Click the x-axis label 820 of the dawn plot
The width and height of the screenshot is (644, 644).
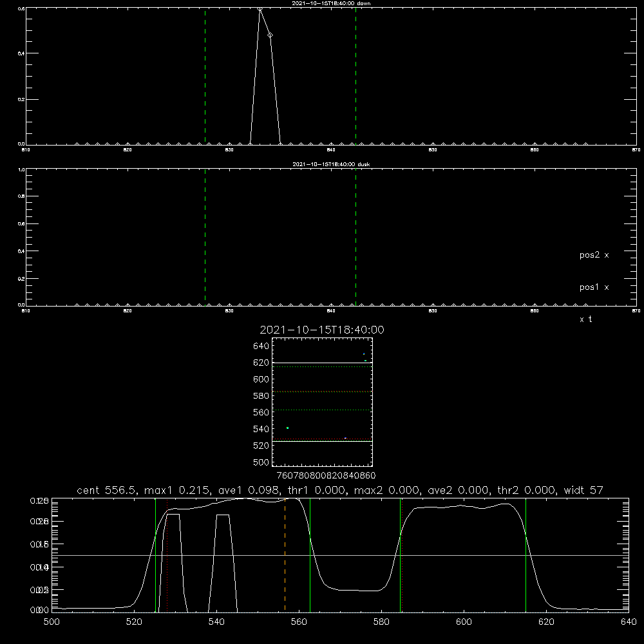click(x=128, y=150)
